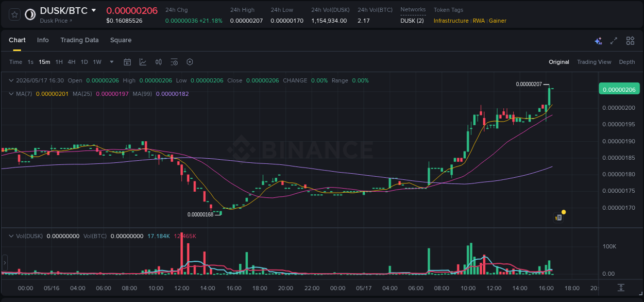
Task: Click the volume value 17.184K
Action: click(x=159, y=236)
